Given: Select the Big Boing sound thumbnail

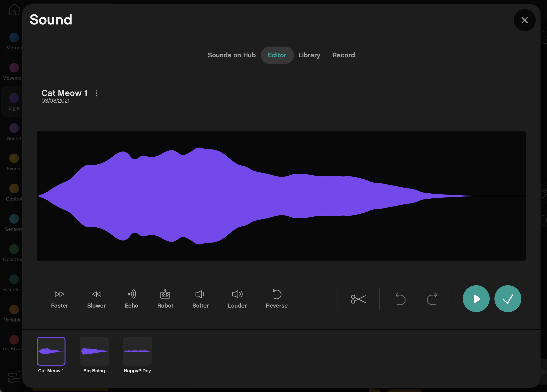Looking at the screenshot, I should pyautogui.click(x=94, y=351).
